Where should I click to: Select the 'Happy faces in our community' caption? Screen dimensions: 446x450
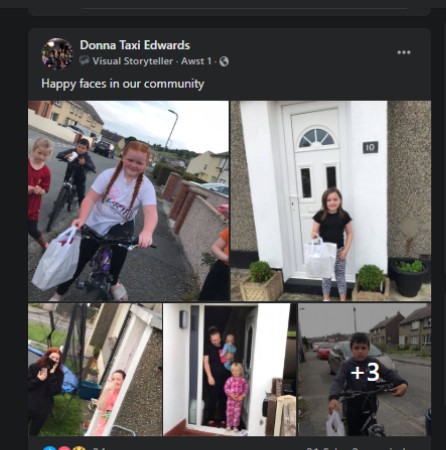[123, 83]
